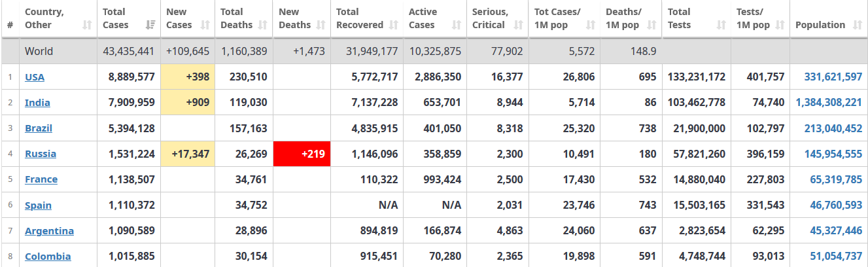Image resolution: width=868 pixels, height=267 pixels.
Task: Select USA total cases 8,889,577
Action: pyautogui.click(x=131, y=77)
